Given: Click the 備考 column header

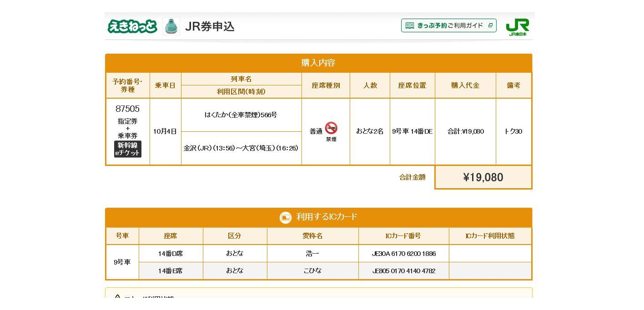Looking at the screenshot, I should [513, 85].
